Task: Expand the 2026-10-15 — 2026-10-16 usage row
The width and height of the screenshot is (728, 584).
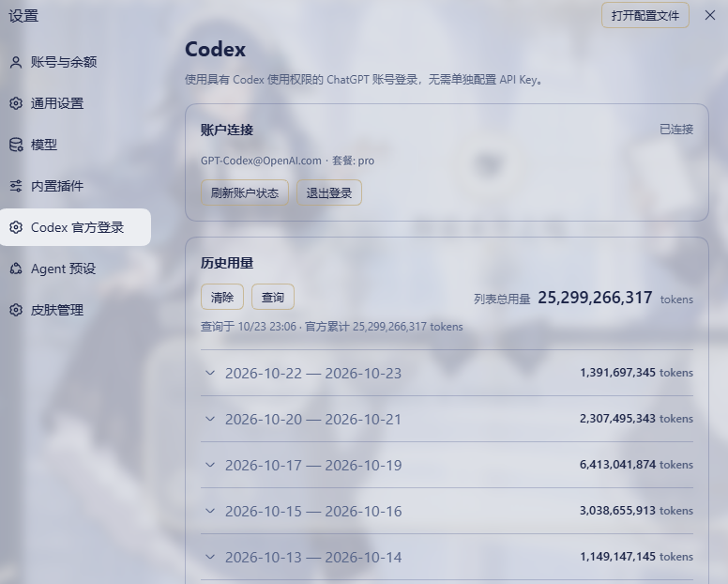Action: pyautogui.click(x=447, y=511)
